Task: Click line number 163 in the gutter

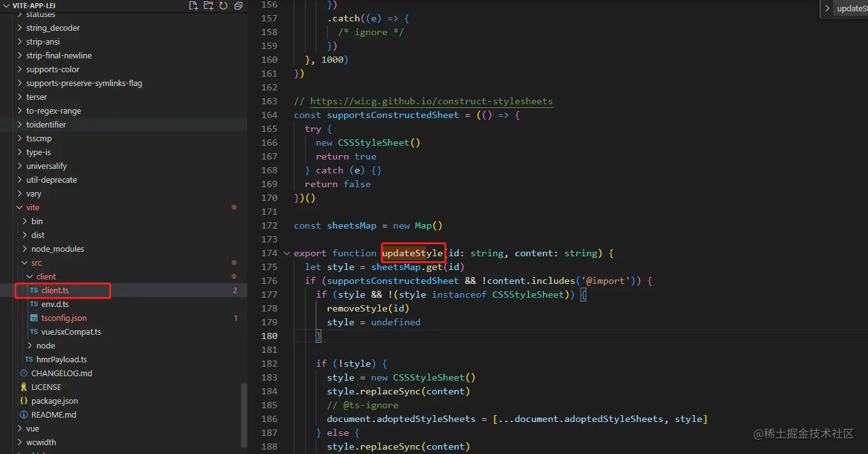Action: [269, 101]
